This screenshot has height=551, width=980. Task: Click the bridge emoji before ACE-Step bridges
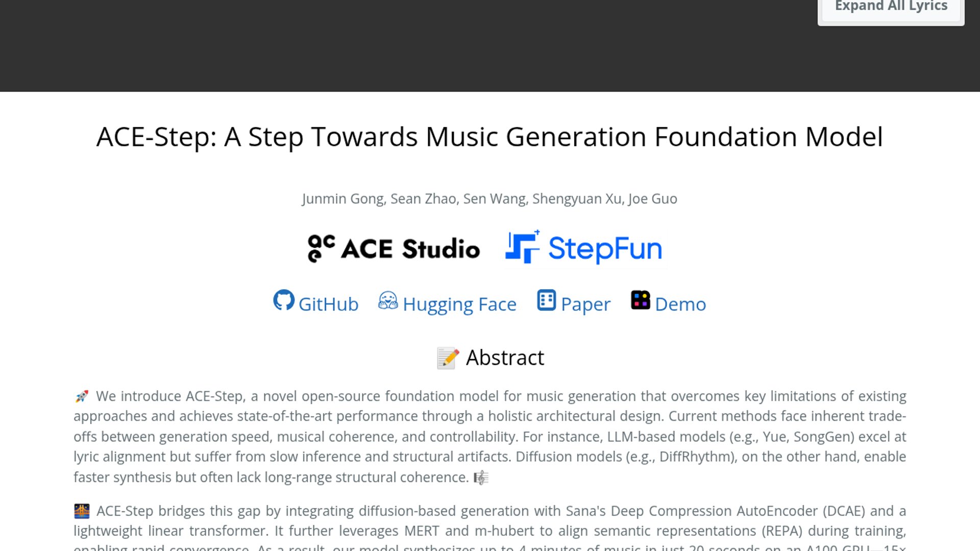[x=82, y=511]
